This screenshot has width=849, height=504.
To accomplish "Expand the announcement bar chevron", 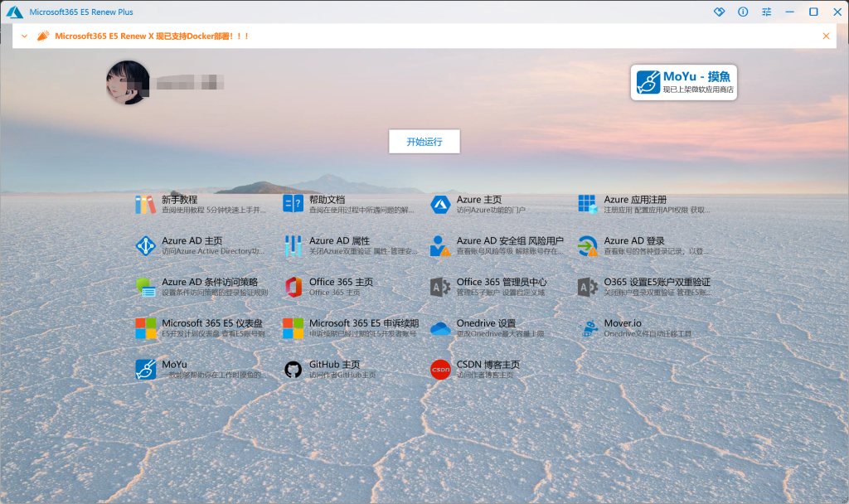I will (24, 36).
